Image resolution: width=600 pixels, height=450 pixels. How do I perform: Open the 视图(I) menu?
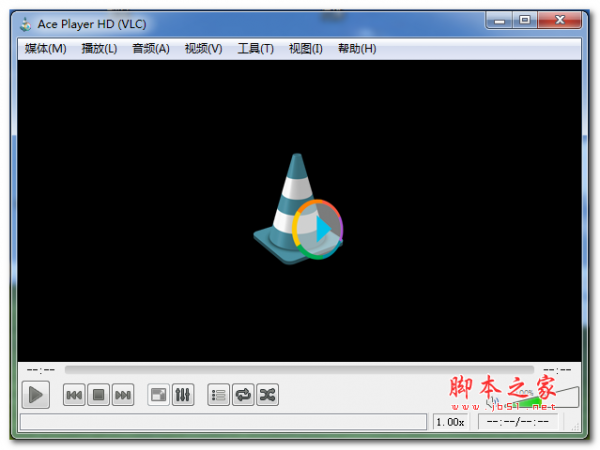(x=305, y=49)
